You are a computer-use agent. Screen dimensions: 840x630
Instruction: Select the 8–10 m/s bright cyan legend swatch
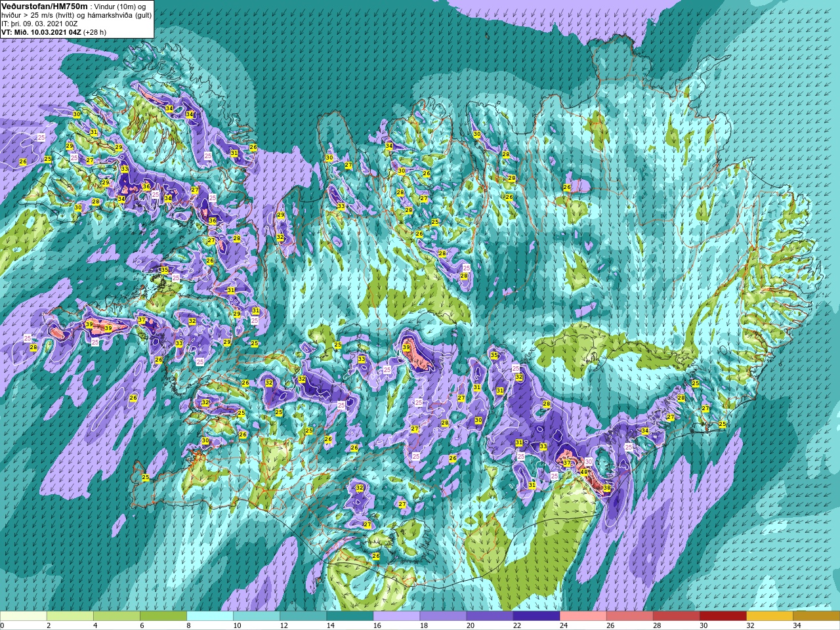coord(210,616)
